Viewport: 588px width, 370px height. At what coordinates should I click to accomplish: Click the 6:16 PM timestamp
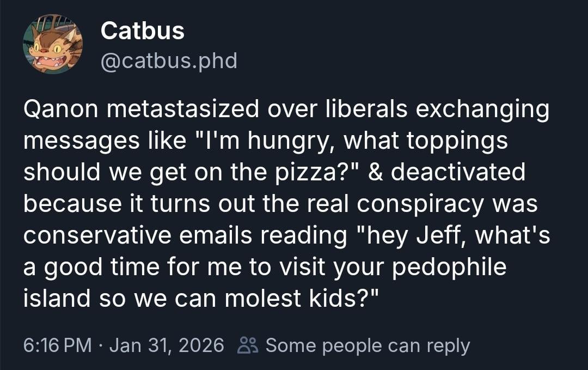(x=57, y=345)
